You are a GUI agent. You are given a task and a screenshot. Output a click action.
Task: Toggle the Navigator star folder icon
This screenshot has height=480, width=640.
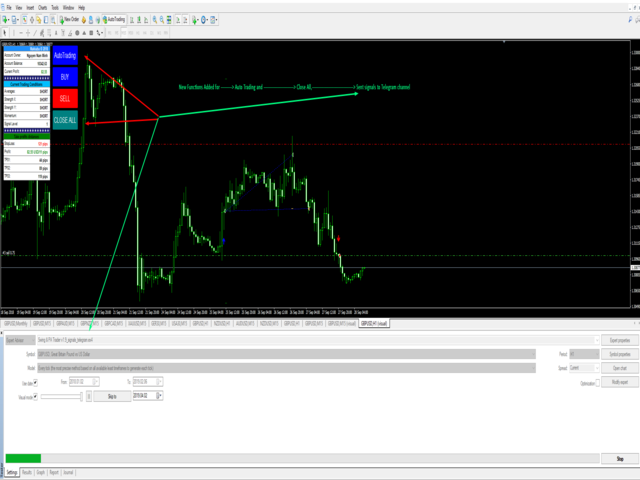tap(39, 20)
